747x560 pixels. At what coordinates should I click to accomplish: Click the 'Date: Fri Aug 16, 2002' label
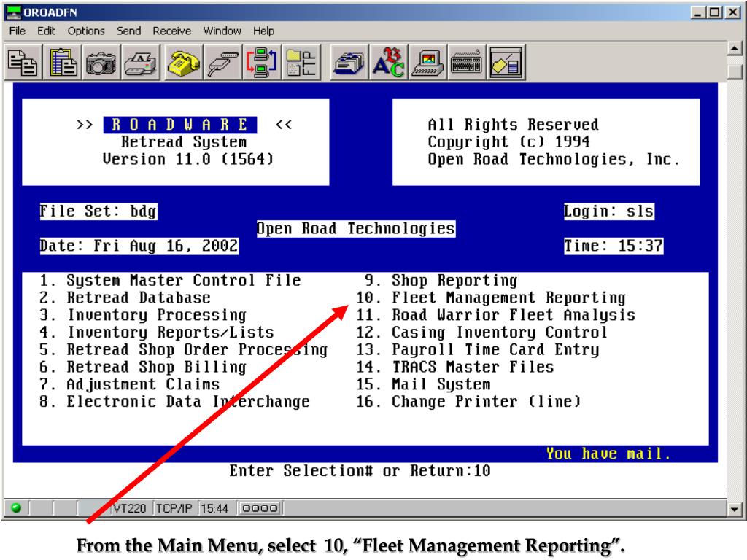(x=139, y=246)
